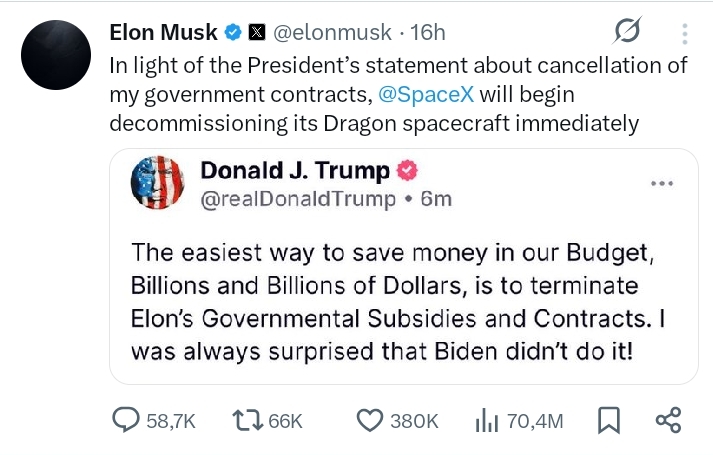Click the 16h timestamp link

[x=427, y=33]
